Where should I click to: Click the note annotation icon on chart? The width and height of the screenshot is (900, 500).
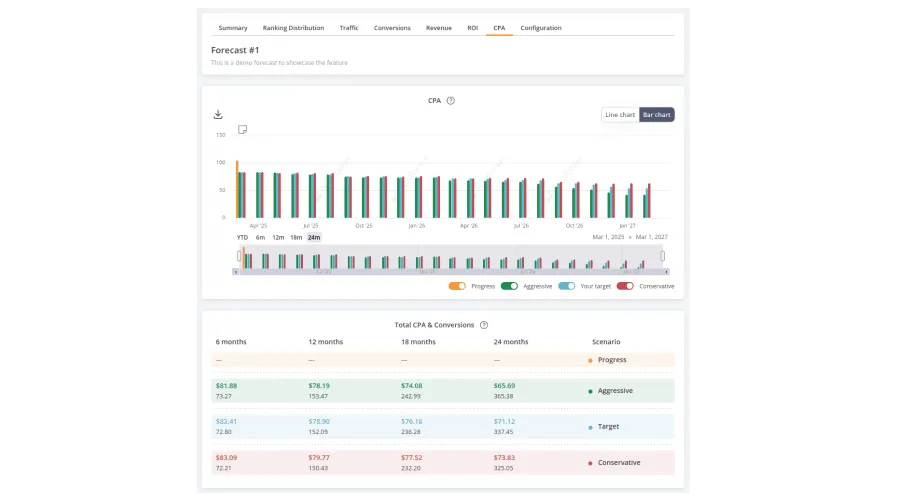coord(242,130)
